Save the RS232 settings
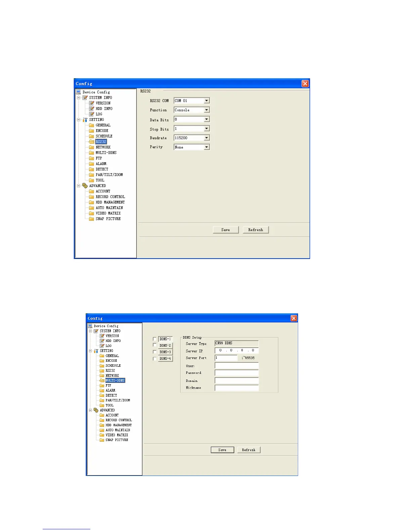This screenshot has width=411, height=532. click(x=226, y=230)
